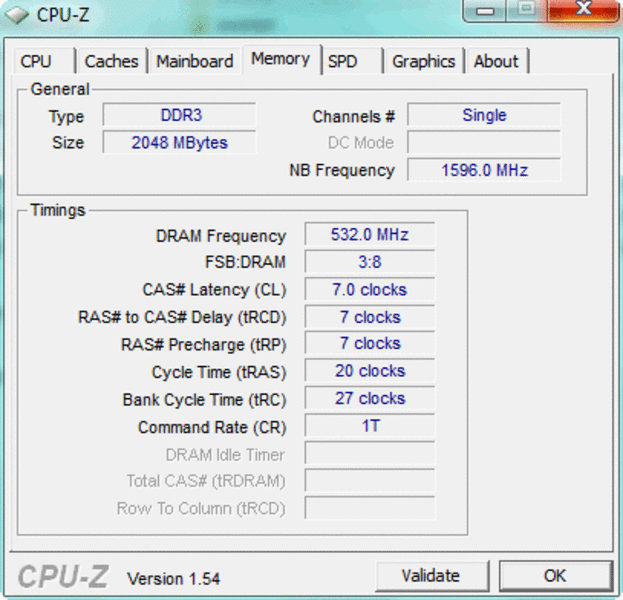Select the Mainboard tab
The image size is (623, 600).
[195, 61]
